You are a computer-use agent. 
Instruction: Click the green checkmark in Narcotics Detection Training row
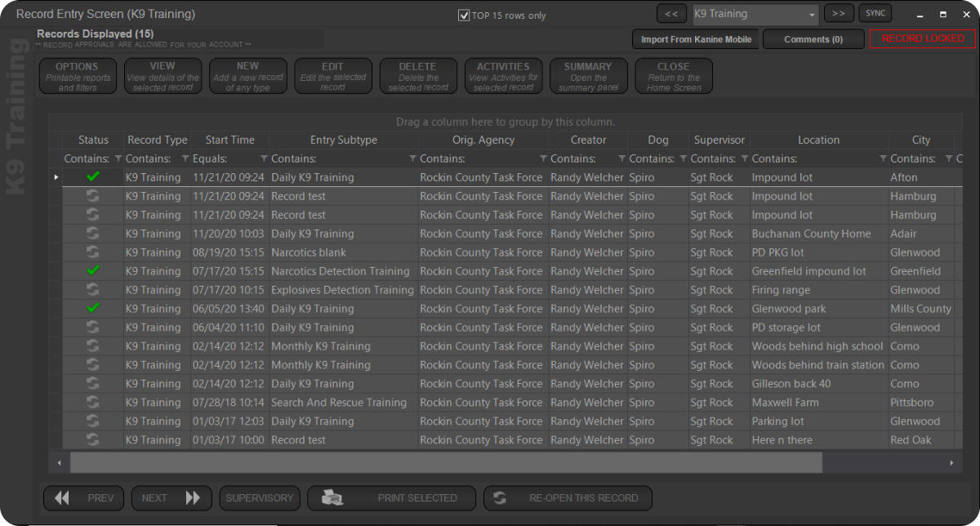[93, 271]
